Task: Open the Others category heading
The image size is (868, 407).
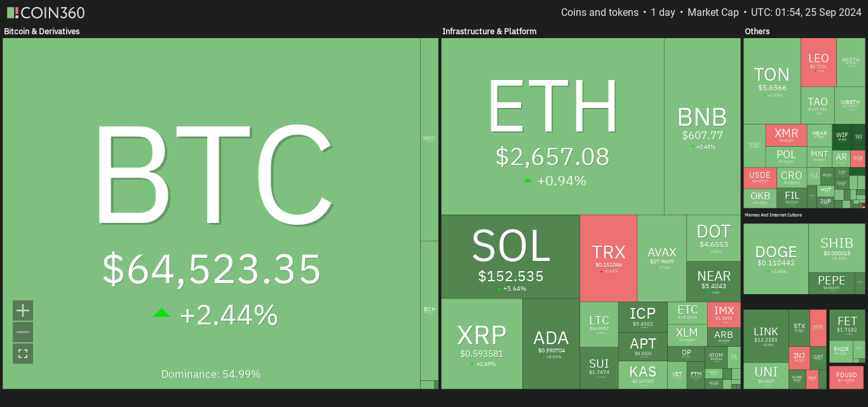Action: tap(757, 31)
